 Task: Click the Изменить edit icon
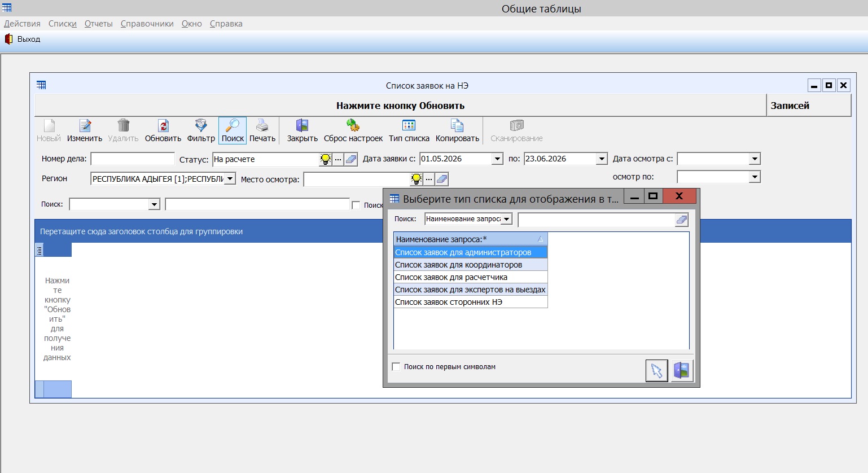pos(85,125)
